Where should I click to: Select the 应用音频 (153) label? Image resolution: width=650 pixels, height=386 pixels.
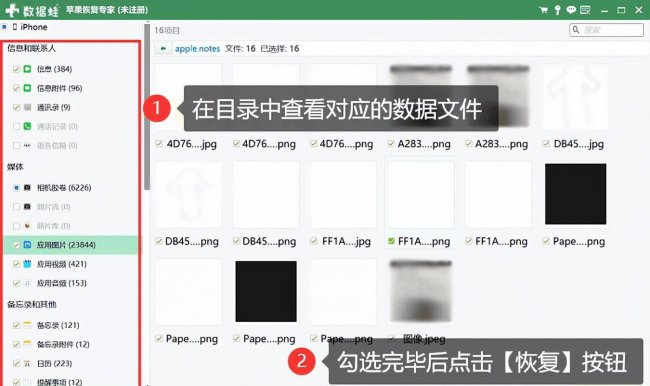(61, 283)
